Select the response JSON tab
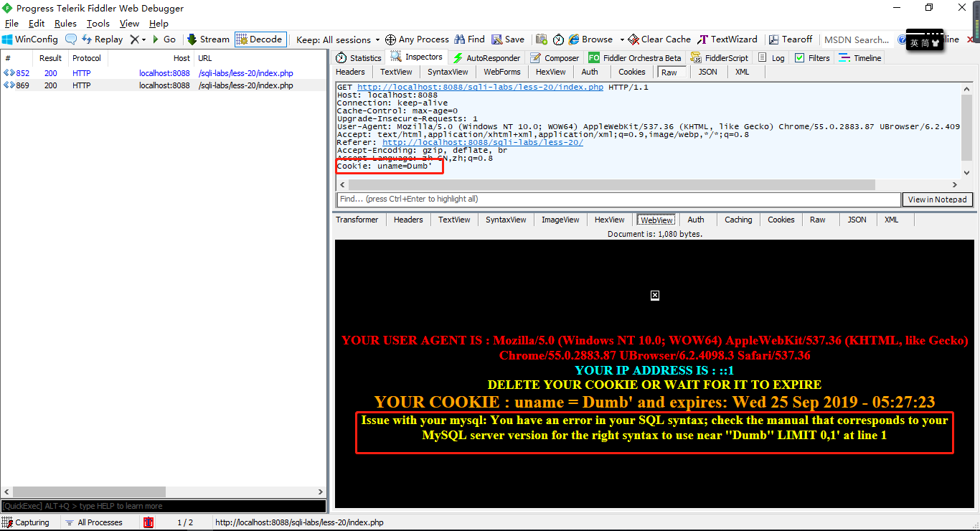The height and width of the screenshot is (531, 980). point(857,220)
